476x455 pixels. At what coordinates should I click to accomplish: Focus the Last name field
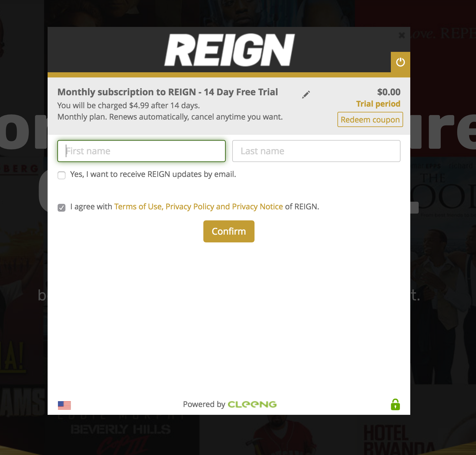[x=316, y=151]
